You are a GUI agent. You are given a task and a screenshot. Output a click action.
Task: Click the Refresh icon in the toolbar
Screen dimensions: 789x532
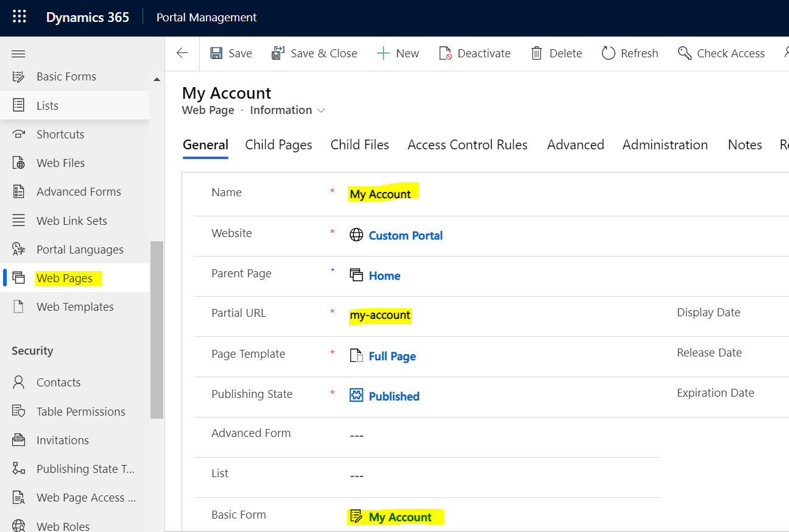[x=629, y=53]
